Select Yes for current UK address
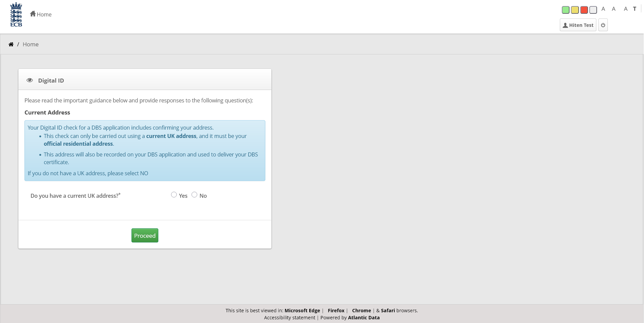Screen dimensions: 644x323 pos(174,195)
